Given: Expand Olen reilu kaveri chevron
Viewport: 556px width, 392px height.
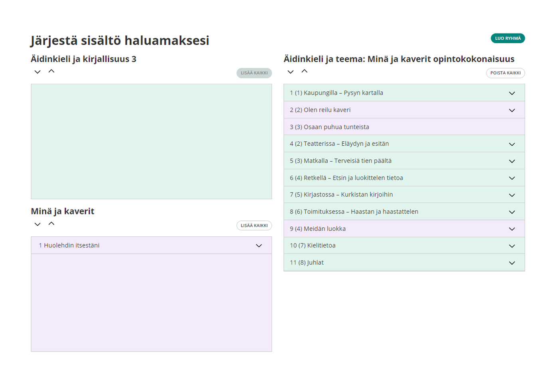Looking at the screenshot, I should (512, 110).
